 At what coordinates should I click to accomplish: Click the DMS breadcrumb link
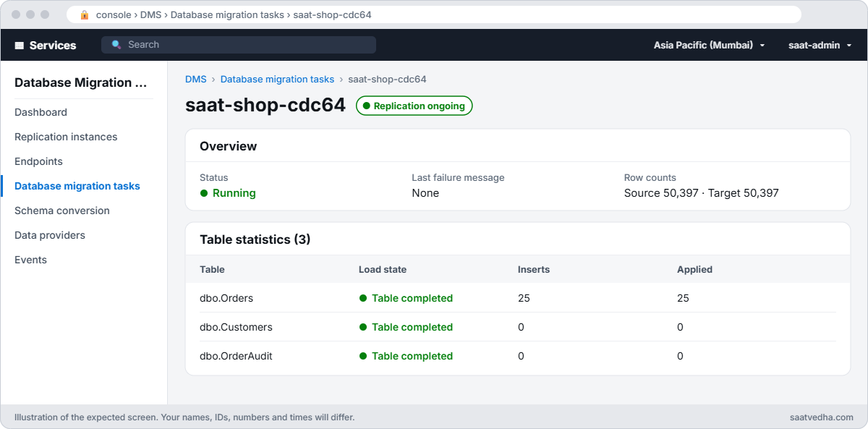[x=195, y=79]
